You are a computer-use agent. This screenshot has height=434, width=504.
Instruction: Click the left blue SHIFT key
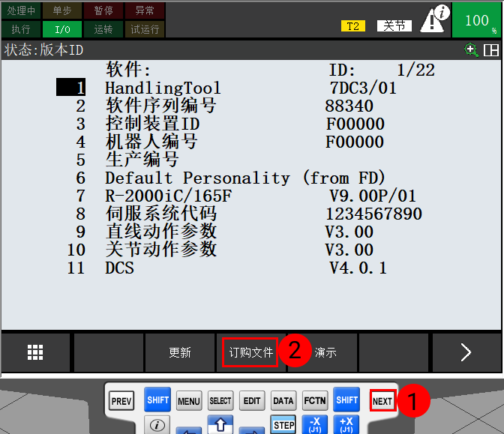click(x=157, y=400)
